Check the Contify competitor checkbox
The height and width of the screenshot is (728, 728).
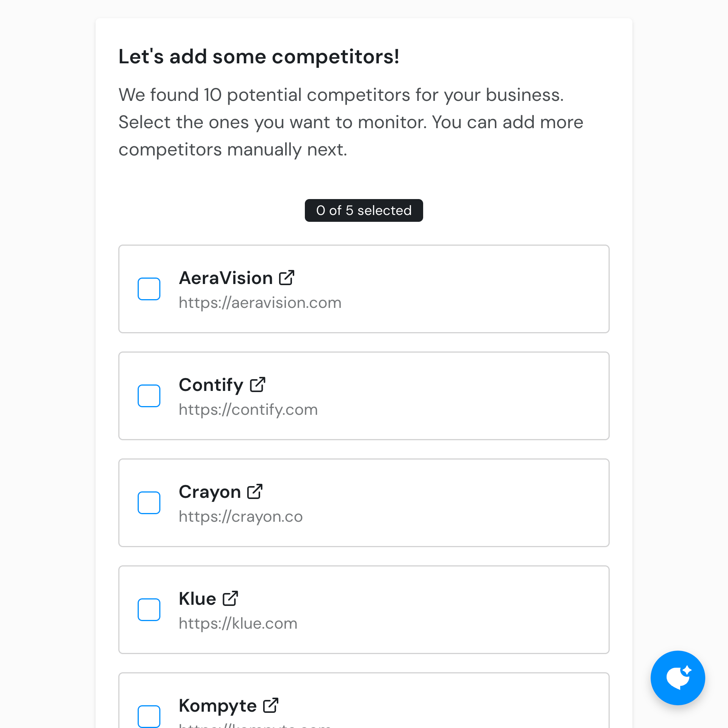tap(149, 395)
